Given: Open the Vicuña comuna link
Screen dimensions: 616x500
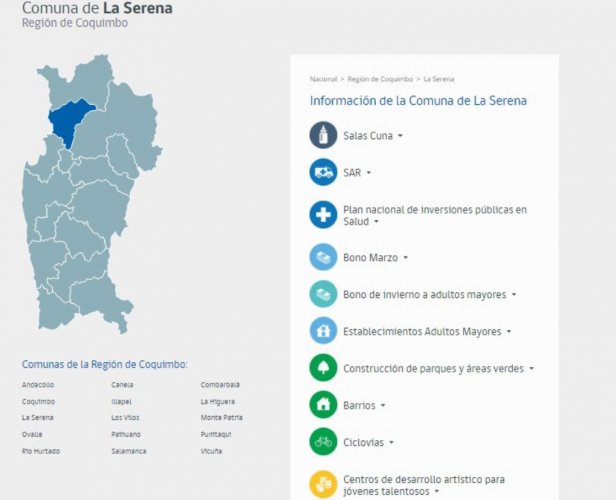Looking at the screenshot, I should [211, 451].
